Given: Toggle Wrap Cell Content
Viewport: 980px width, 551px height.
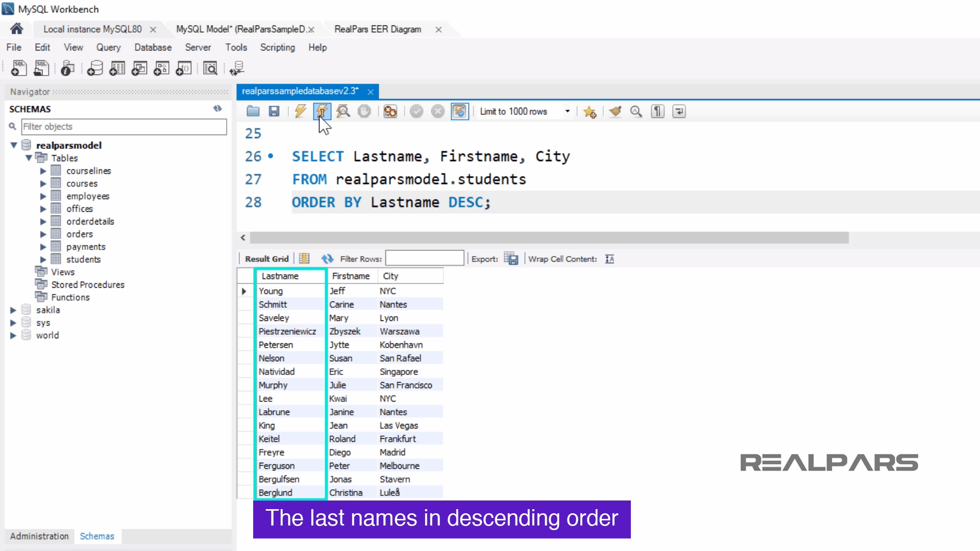Looking at the screenshot, I should coord(609,259).
